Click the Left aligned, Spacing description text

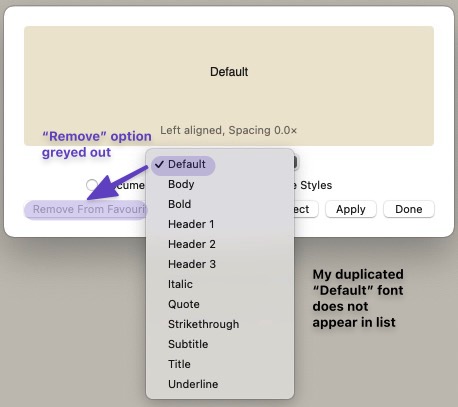228,130
